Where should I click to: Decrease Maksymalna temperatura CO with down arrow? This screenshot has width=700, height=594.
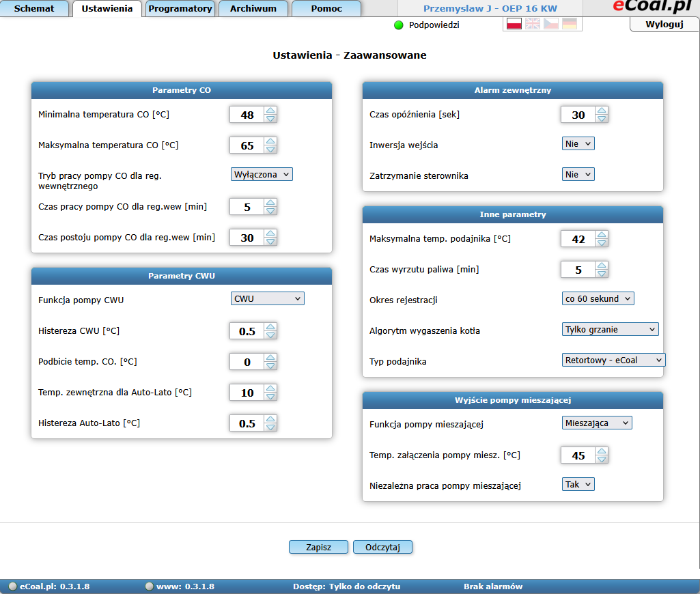[270, 150]
